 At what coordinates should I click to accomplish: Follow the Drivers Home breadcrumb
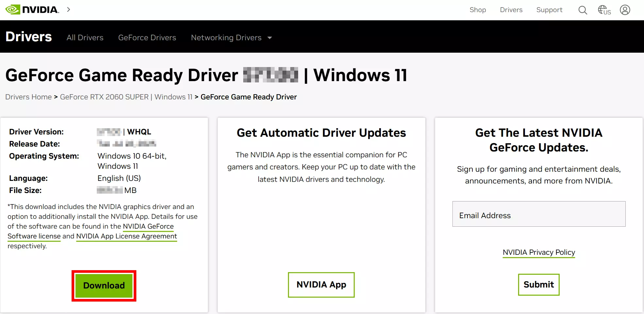28,97
